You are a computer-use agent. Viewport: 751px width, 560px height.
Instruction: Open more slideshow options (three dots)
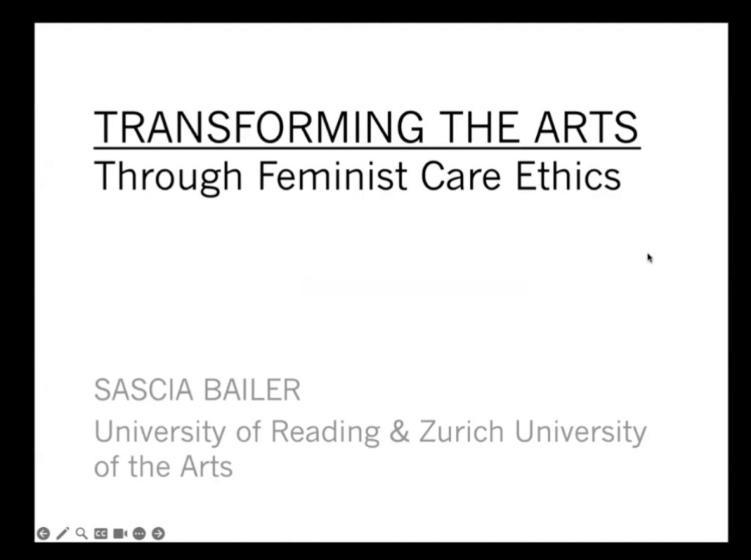pyautogui.click(x=139, y=534)
